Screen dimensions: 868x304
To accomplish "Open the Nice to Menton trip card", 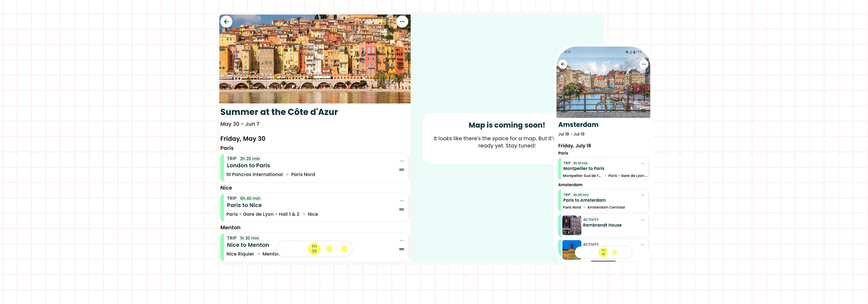I will point(314,247).
